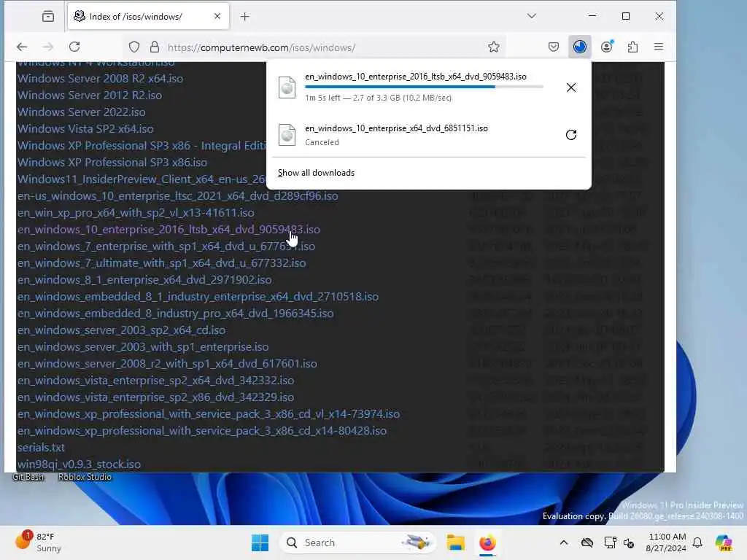747x560 pixels.
Task: Download en_windows_7_ultimate_with_sp1 ISO
Action: (161, 262)
